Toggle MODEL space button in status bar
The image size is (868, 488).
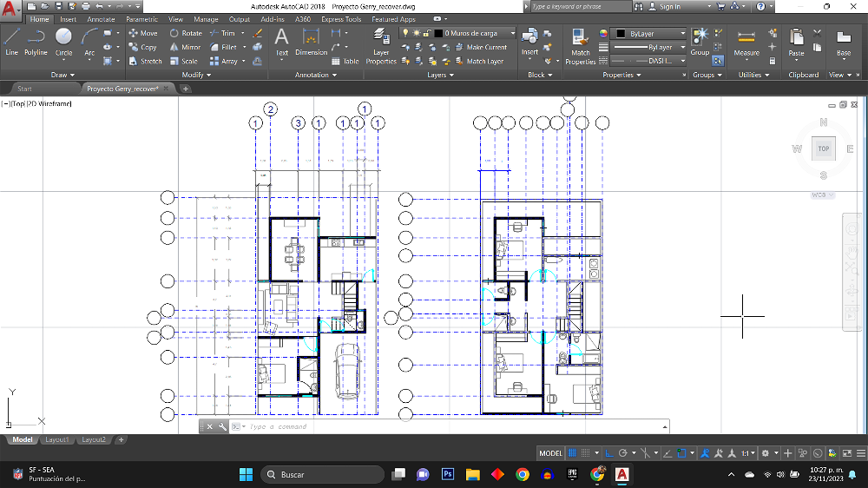click(550, 453)
